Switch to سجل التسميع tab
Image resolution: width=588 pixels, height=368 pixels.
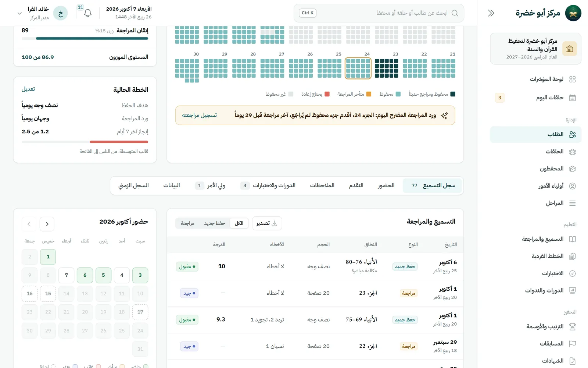(x=433, y=185)
